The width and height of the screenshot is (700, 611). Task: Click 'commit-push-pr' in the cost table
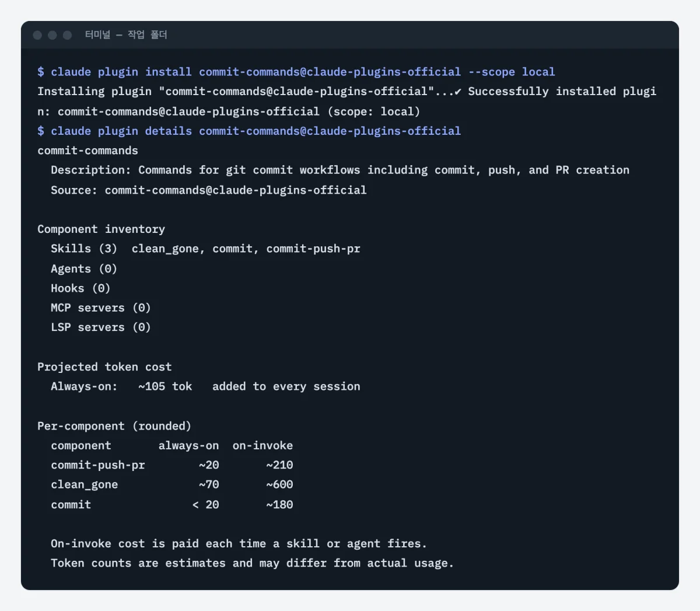97,466
